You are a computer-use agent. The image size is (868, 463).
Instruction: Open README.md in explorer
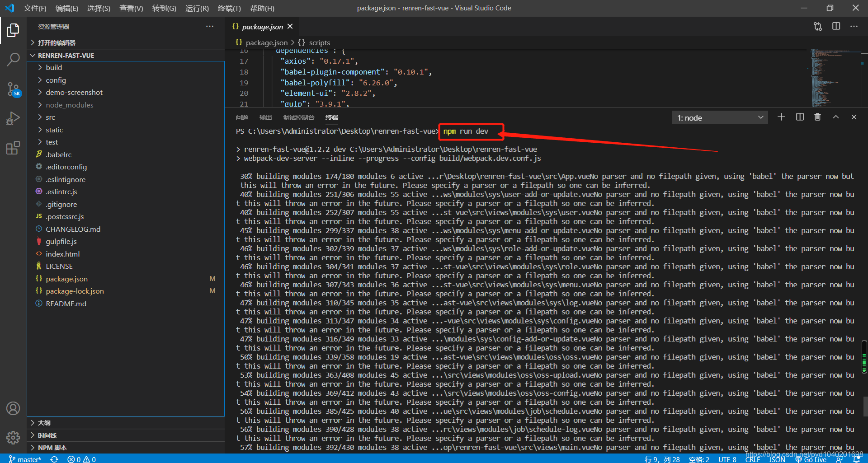(x=126, y=304)
